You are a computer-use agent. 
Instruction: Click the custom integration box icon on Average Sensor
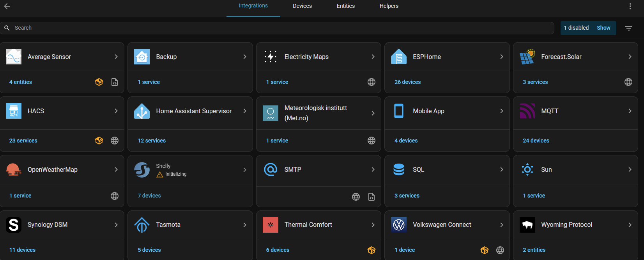point(99,82)
